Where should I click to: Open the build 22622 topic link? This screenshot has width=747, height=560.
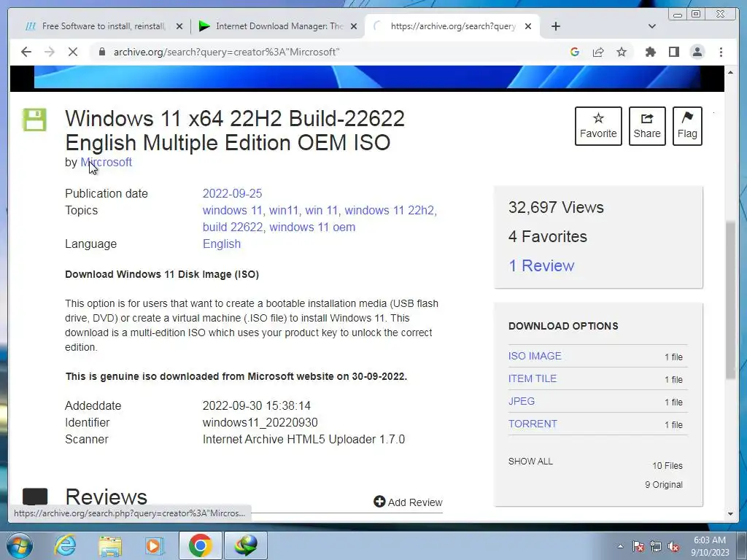click(x=233, y=227)
